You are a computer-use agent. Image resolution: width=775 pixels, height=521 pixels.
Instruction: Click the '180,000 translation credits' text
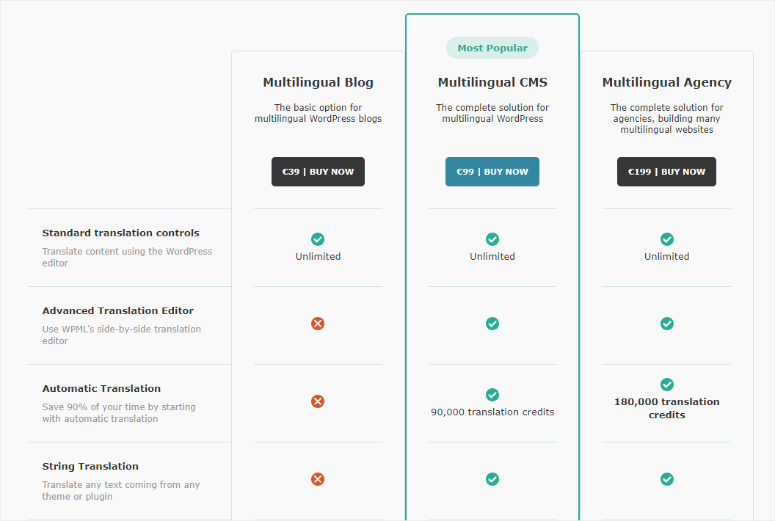tap(667, 408)
